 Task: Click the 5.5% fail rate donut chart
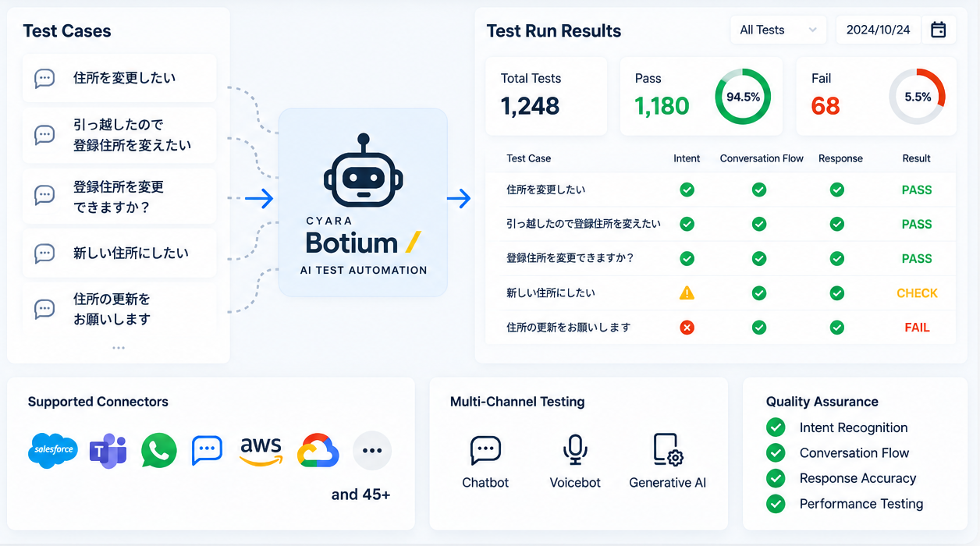click(x=918, y=97)
